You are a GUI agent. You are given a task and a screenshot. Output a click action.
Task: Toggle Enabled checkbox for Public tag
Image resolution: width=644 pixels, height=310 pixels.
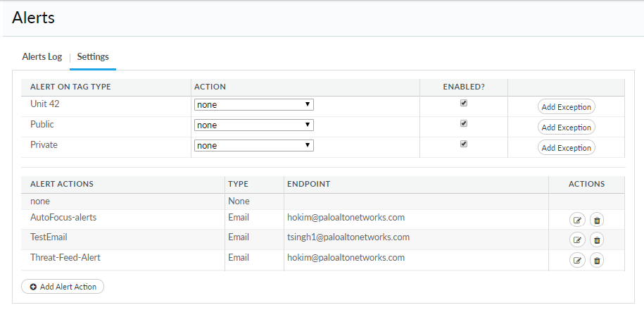(464, 123)
